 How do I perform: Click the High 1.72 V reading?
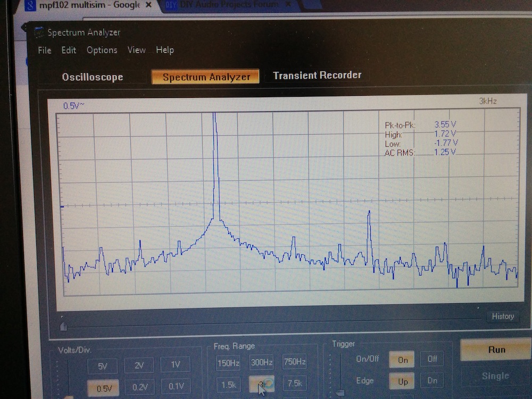[420, 134]
